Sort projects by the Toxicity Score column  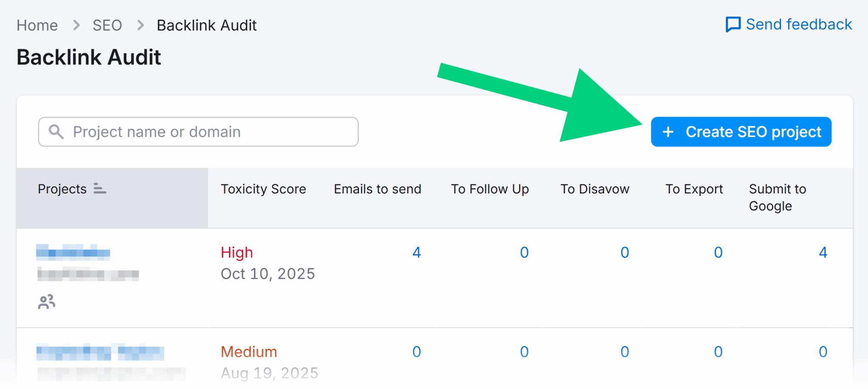263,189
